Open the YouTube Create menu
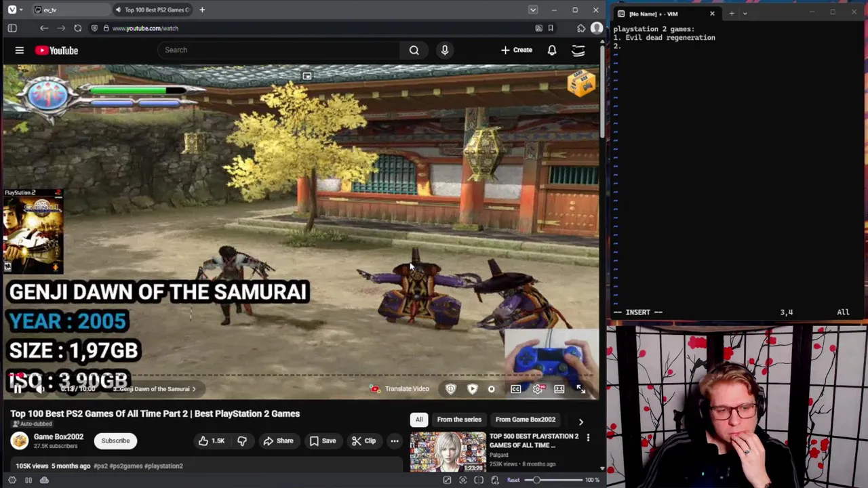 [517, 49]
